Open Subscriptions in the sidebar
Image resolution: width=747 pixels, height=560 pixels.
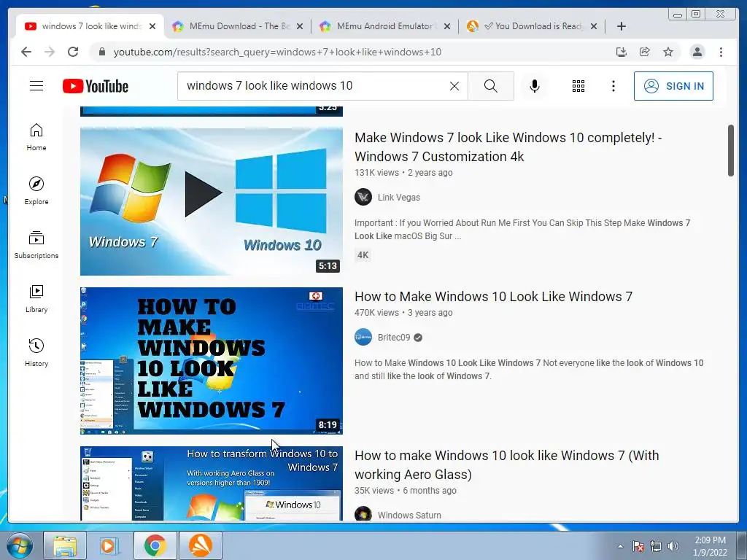pyautogui.click(x=36, y=245)
